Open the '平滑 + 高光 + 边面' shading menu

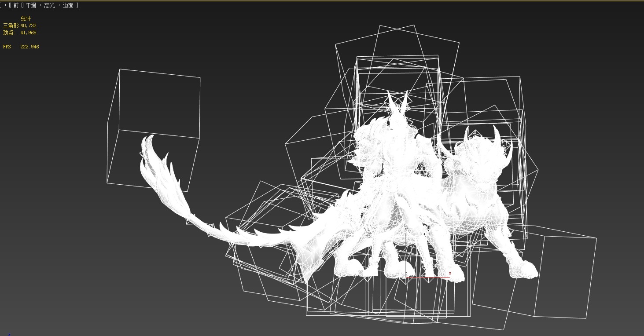[x=50, y=5]
